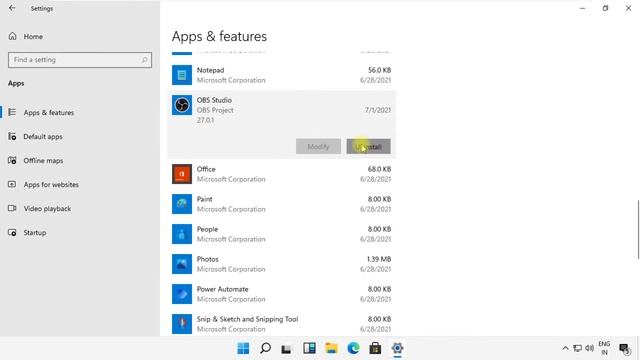The width and height of the screenshot is (640, 360).
Task: Open Widgets from the taskbar
Action: (x=309, y=348)
